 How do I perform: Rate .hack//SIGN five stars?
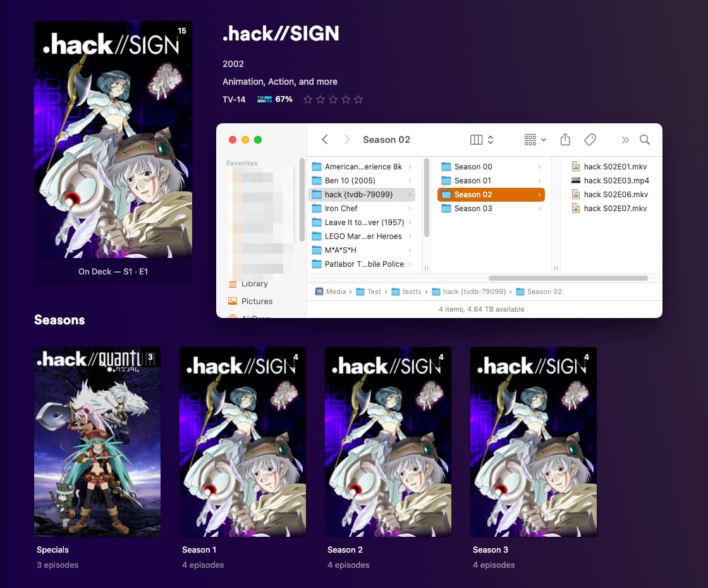358,99
